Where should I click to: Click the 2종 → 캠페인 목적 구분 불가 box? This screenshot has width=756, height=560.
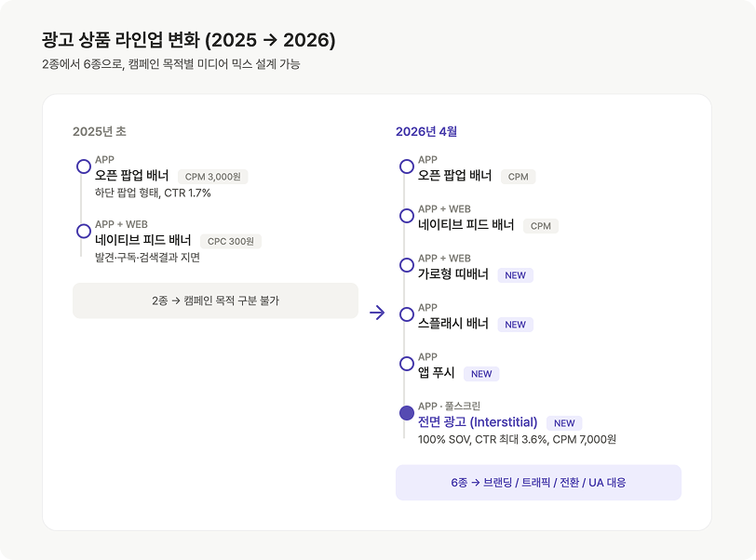point(215,300)
